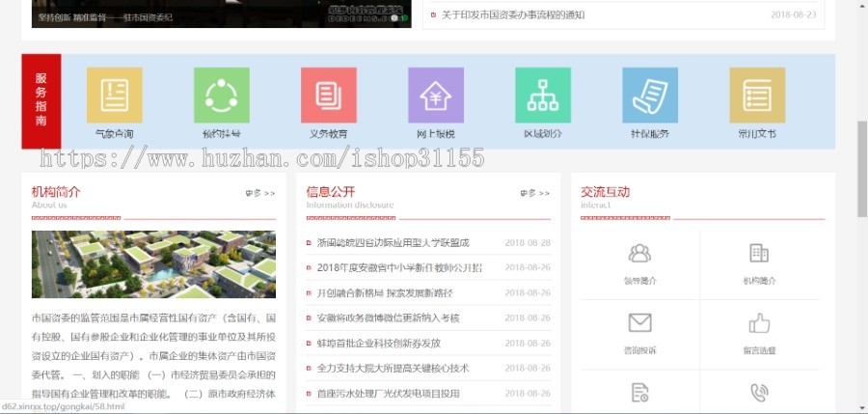Screen dimensions: 868x414
Task: Click the page vertical scrollbar thumb
Action: [862, 169]
